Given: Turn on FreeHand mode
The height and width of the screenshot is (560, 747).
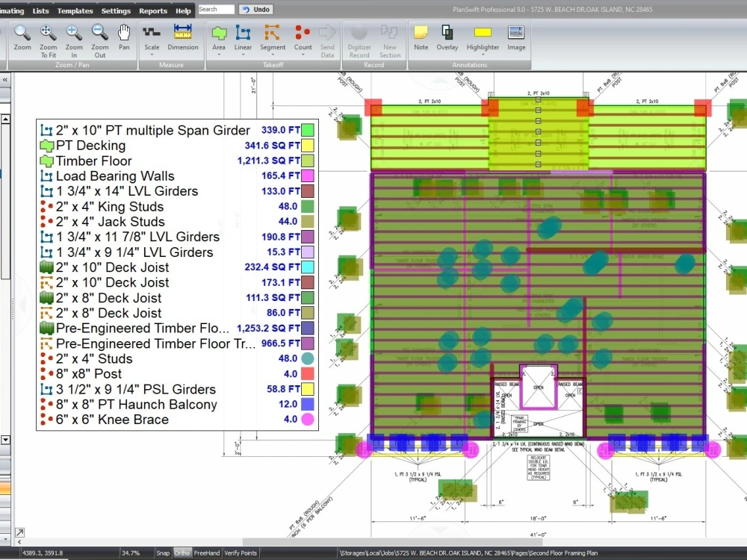Looking at the screenshot, I should (x=206, y=553).
